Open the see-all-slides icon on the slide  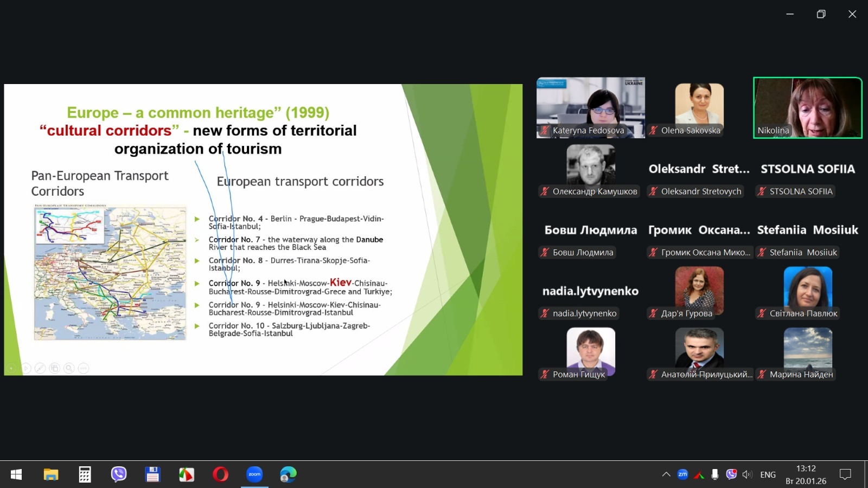(x=54, y=369)
